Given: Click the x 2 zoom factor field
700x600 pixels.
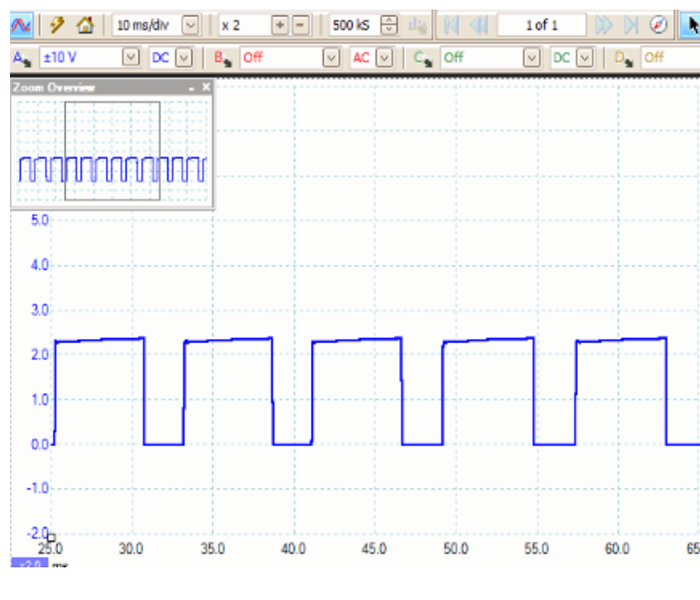Looking at the screenshot, I should point(245,25).
